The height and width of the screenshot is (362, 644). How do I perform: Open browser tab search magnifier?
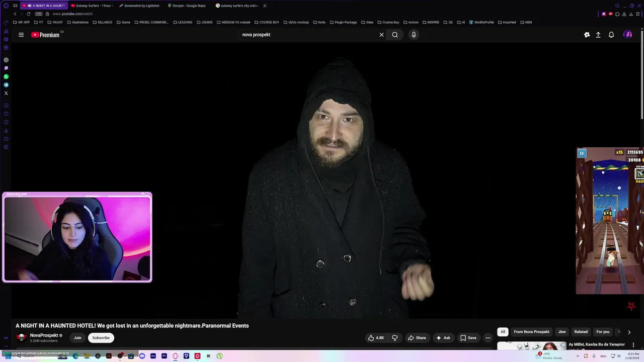[617, 6]
